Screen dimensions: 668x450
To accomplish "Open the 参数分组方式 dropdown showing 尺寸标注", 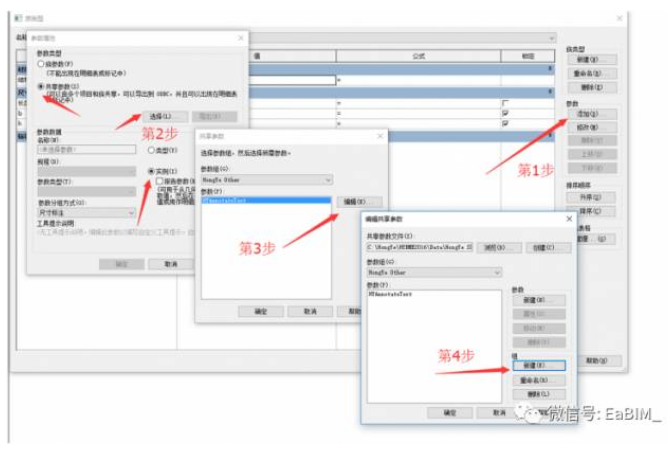I will [x=87, y=212].
